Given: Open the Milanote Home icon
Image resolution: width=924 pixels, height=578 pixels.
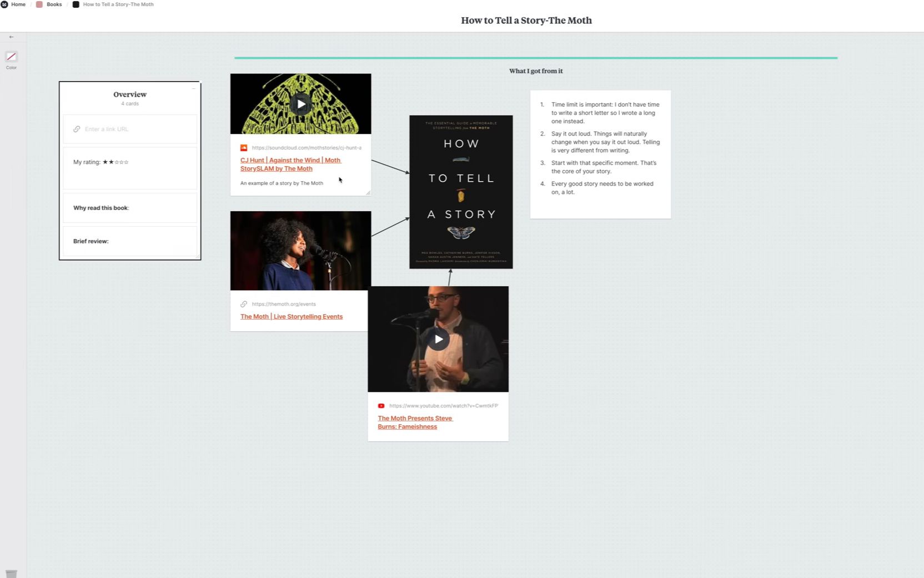Looking at the screenshot, I should (4, 4).
